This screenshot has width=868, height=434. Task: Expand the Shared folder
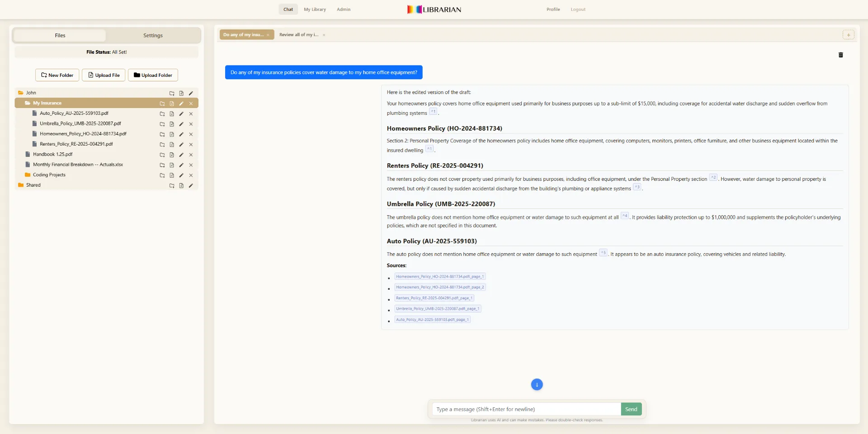[33, 185]
